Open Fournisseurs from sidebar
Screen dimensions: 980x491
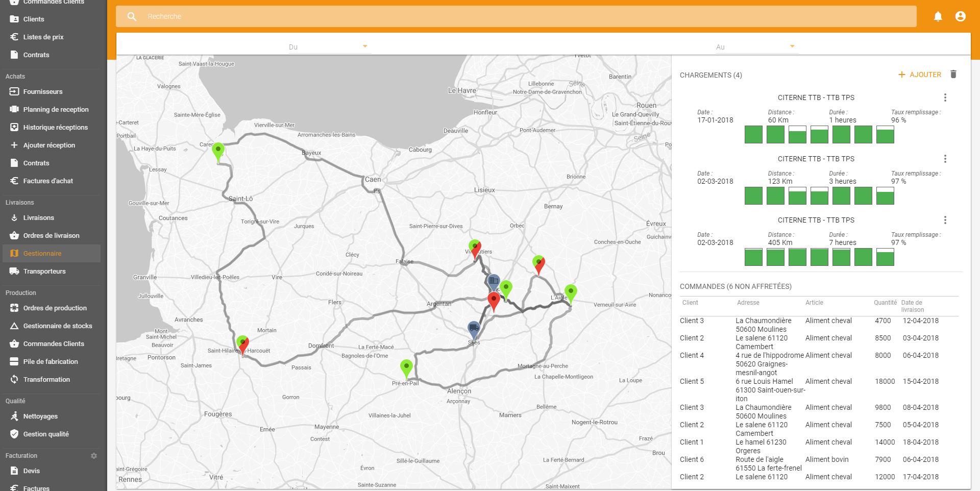point(43,92)
